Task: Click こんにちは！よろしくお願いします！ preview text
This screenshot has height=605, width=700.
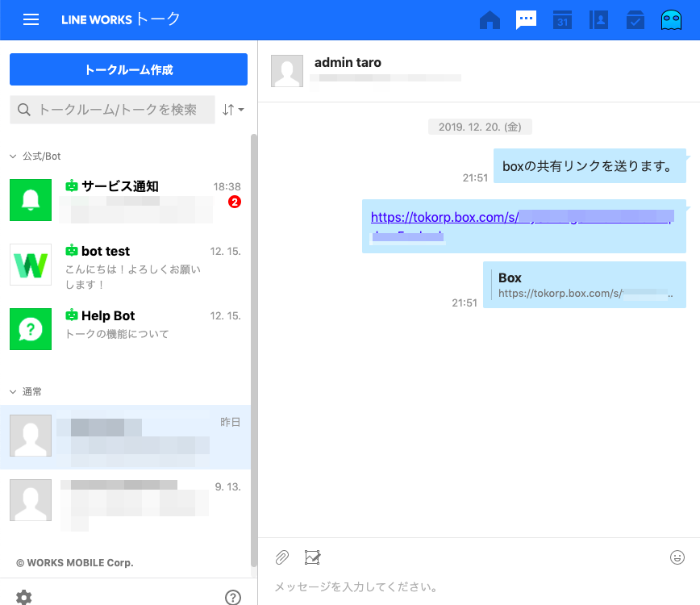Action: click(133, 277)
